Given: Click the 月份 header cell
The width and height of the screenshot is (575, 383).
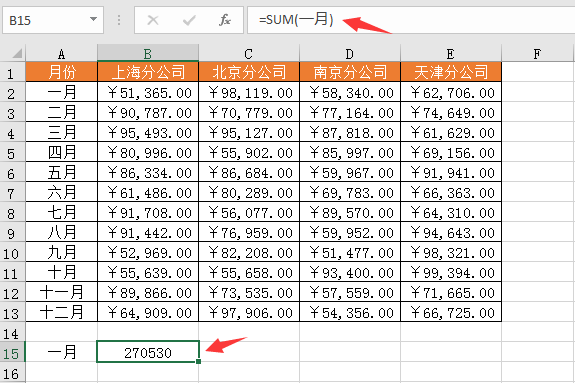Looking at the screenshot, I should pyautogui.click(x=62, y=72).
